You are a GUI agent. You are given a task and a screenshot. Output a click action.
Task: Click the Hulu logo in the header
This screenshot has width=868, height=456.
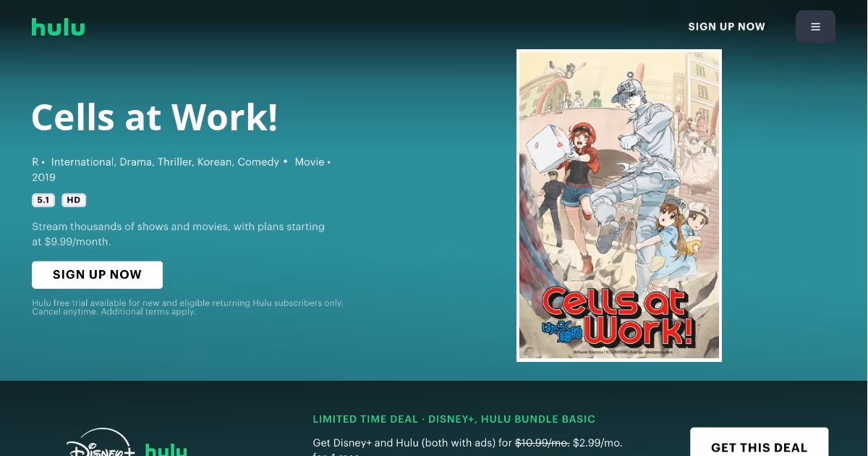pos(58,28)
